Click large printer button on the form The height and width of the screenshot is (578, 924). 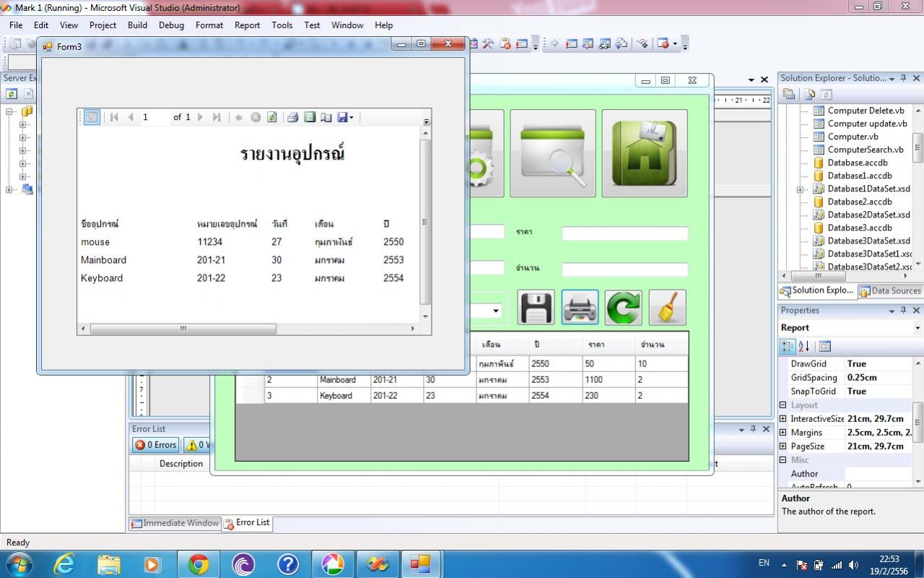coord(580,308)
